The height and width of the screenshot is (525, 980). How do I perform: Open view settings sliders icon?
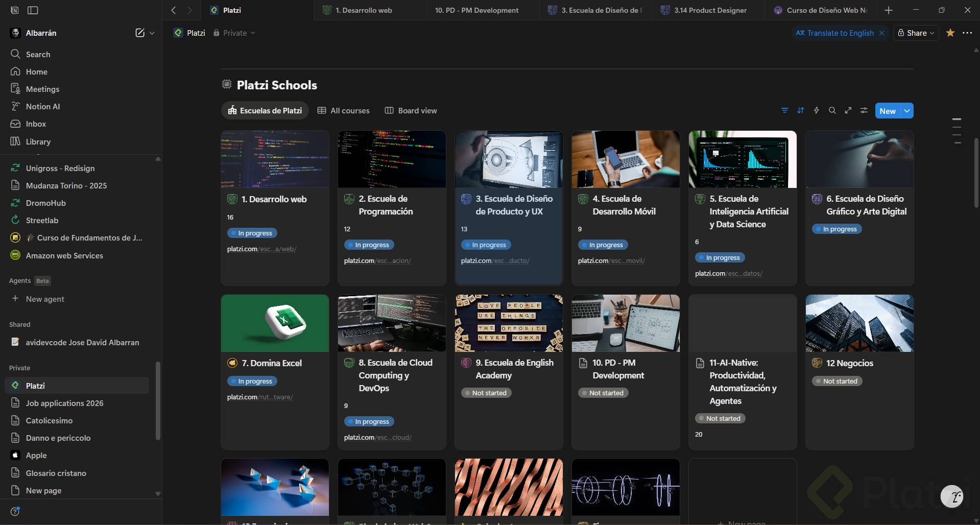click(864, 111)
